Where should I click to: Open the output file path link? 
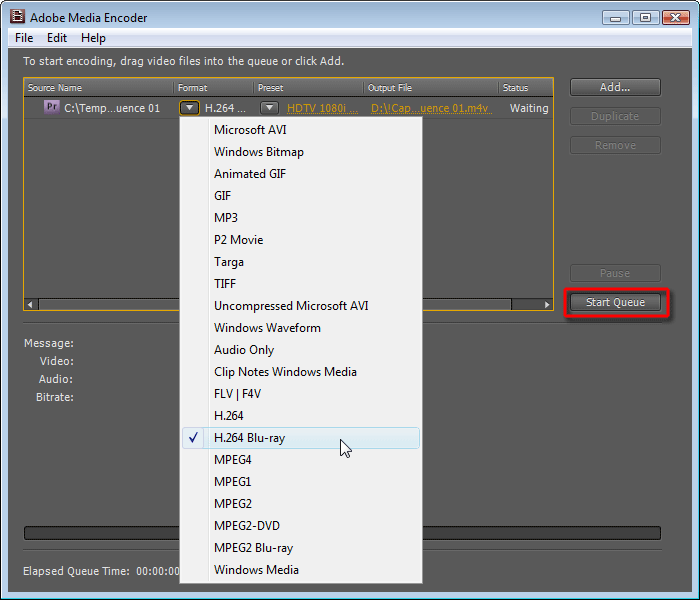[x=431, y=108]
